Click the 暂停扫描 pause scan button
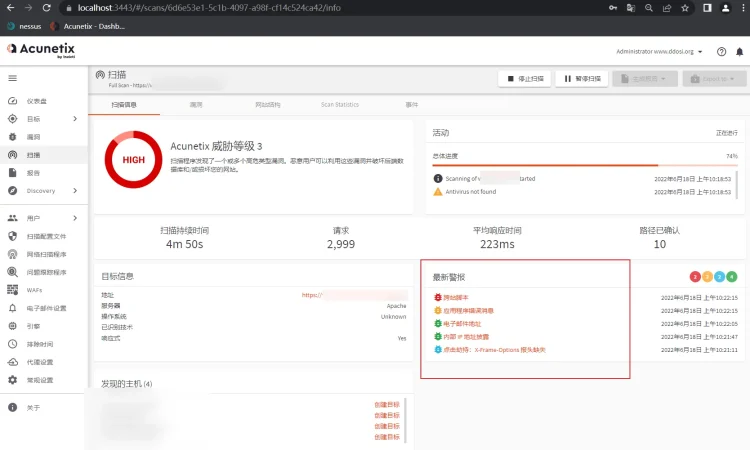 click(x=582, y=78)
